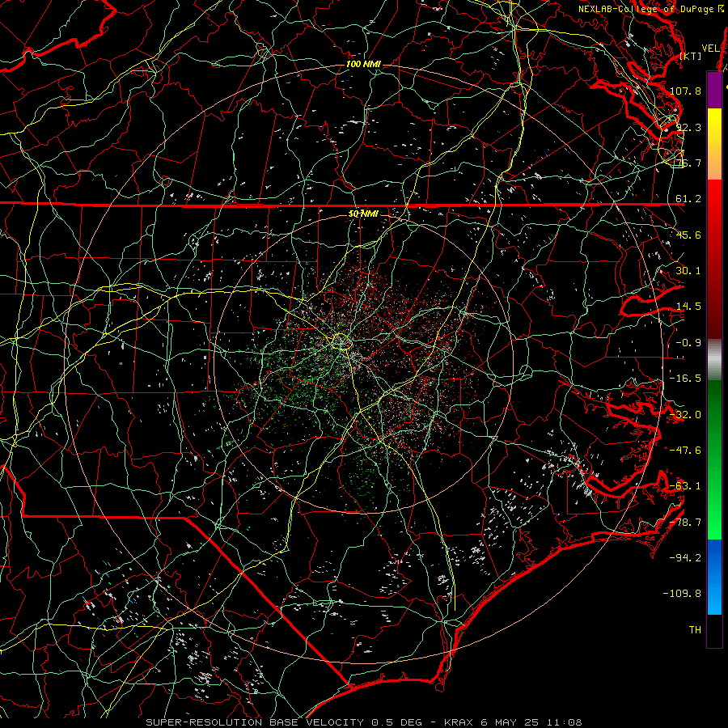Click the 61.2 velocity scale value
The height and width of the screenshot is (728, 728).
(x=688, y=199)
